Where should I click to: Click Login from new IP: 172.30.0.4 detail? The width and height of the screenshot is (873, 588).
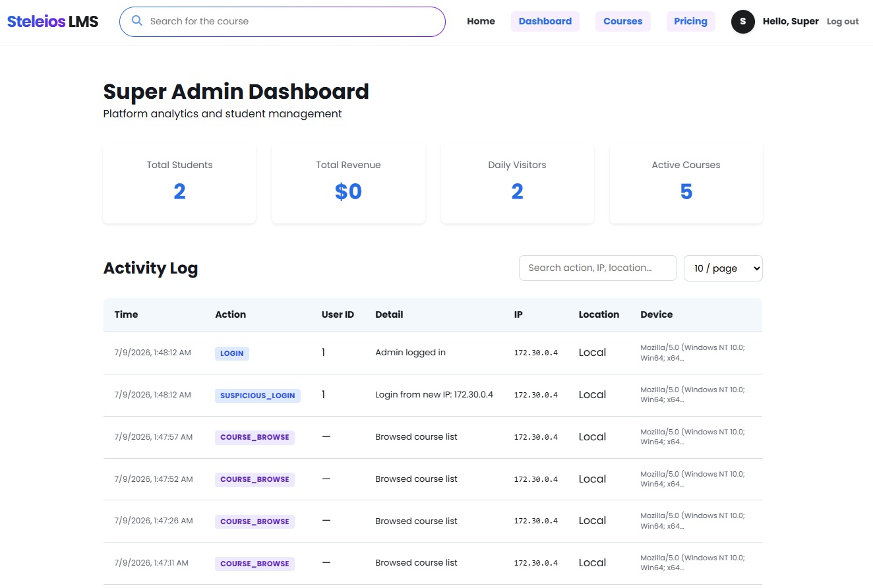pos(434,394)
